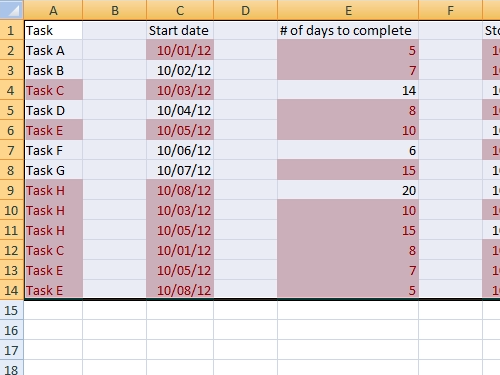Click the Select All corner triangle
This screenshot has width=500, height=375.
click(12, 10)
